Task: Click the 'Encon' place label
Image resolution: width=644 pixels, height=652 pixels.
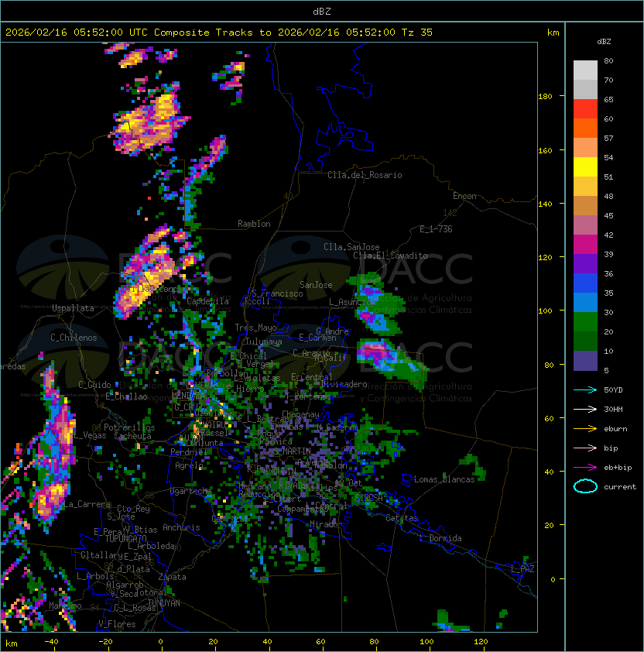Action: (464, 196)
